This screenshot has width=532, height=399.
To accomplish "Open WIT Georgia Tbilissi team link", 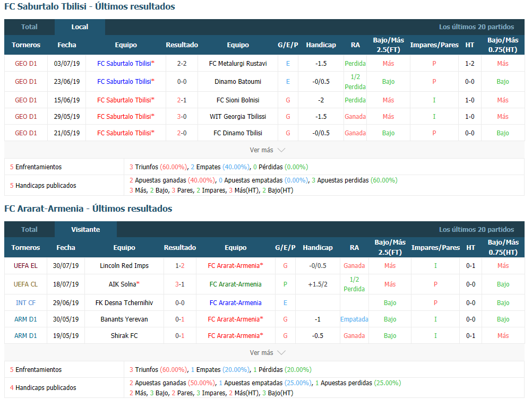I will point(238,116).
